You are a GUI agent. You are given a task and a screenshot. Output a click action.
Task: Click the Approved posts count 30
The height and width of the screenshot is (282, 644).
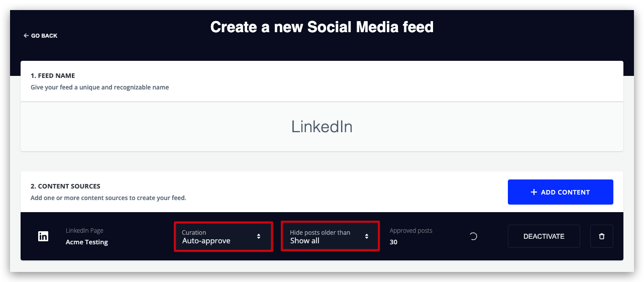(x=393, y=242)
